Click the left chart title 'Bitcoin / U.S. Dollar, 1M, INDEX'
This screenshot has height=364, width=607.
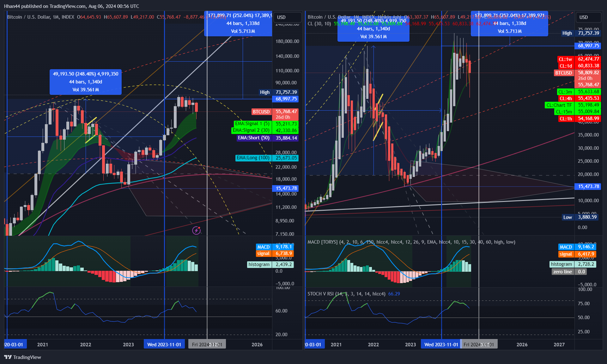coord(41,17)
